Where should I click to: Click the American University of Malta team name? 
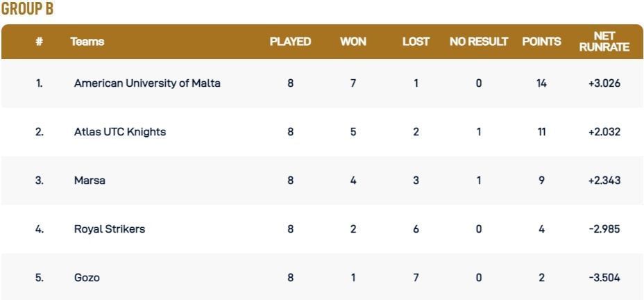(x=147, y=83)
